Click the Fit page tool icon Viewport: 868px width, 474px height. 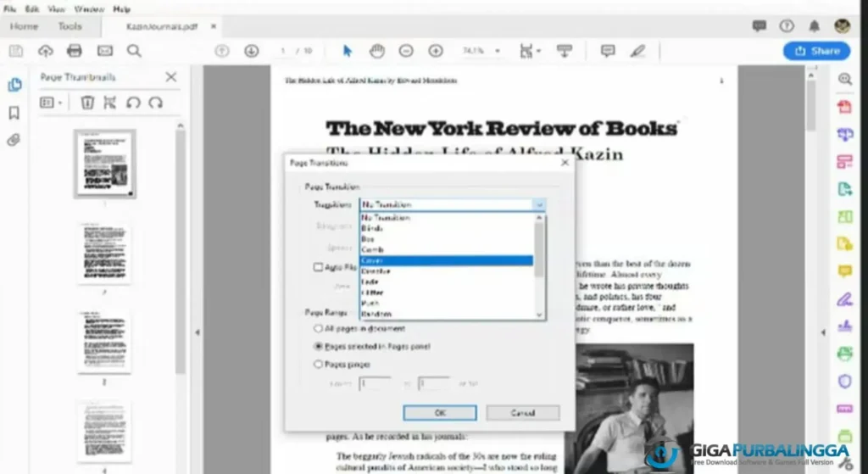tap(527, 51)
